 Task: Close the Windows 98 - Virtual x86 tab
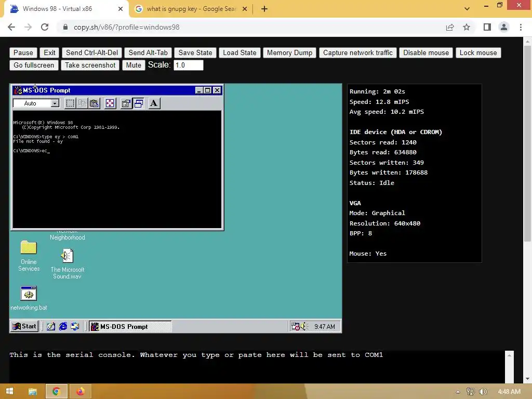(121, 9)
